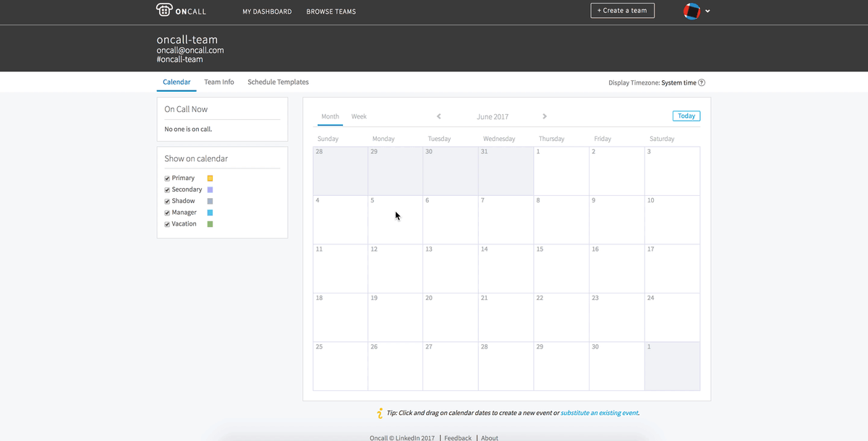Open the Schedule Templates tab
This screenshot has height=441, width=868.
click(x=278, y=82)
